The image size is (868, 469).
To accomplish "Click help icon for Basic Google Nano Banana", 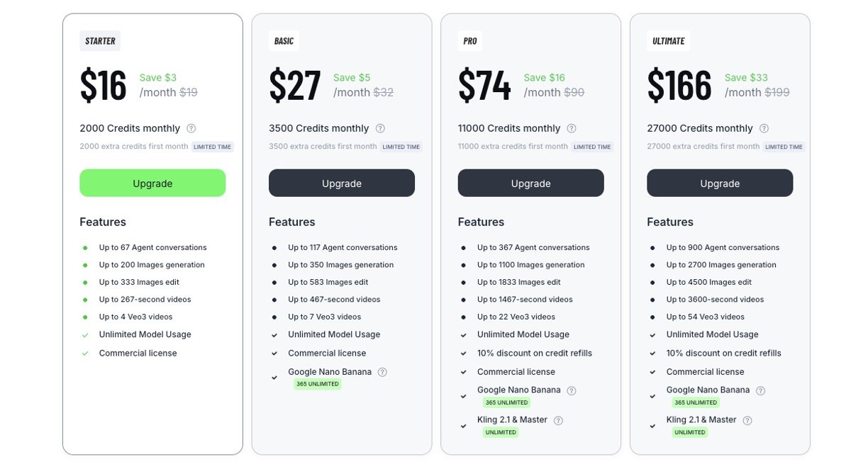I will 383,372.
